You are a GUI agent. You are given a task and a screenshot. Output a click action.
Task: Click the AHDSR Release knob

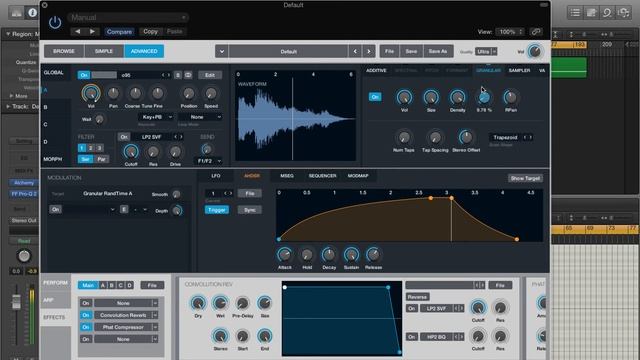pyautogui.click(x=373, y=255)
